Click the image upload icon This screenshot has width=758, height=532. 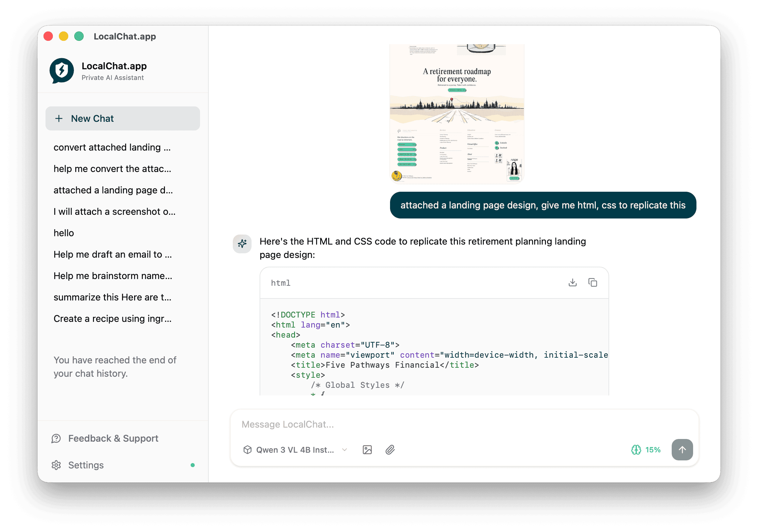pyautogui.click(x=367, y=450)
